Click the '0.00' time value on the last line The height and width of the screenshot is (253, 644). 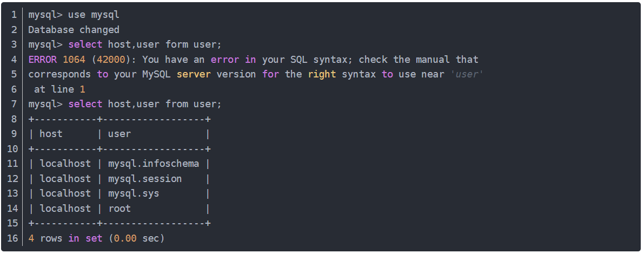click(125, 238)
